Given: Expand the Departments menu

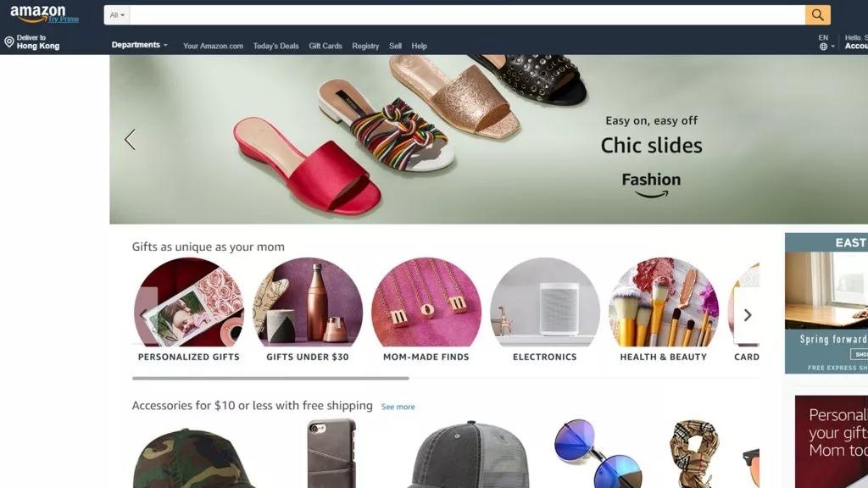Looking at the screenshot, I should pos(140,45).
